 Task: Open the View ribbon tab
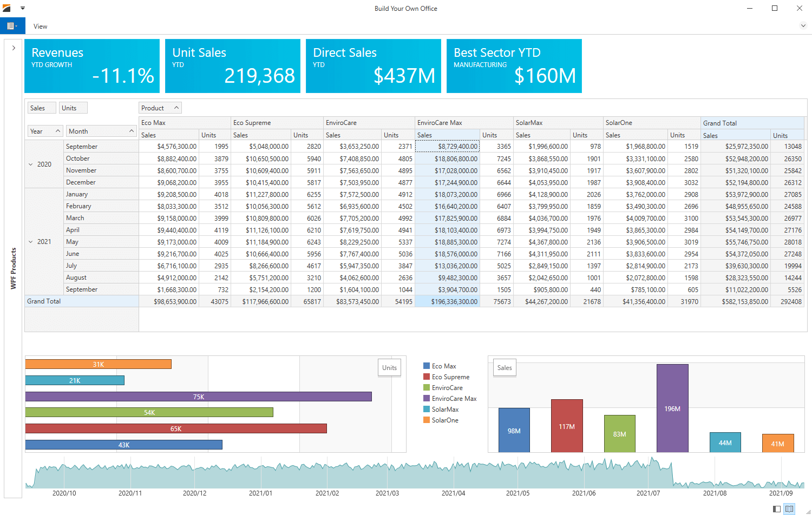pyautogui.click(x=40, y=27)
